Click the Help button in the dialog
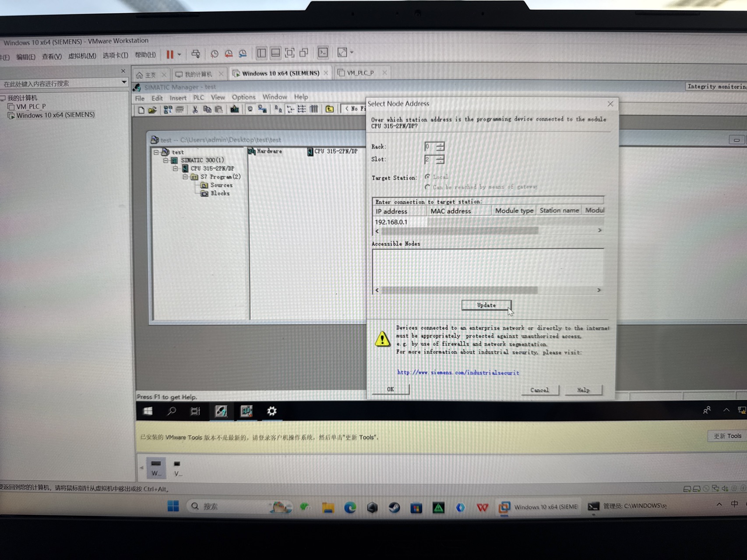This screenshot has width=747, height=560. coord(583,390)
